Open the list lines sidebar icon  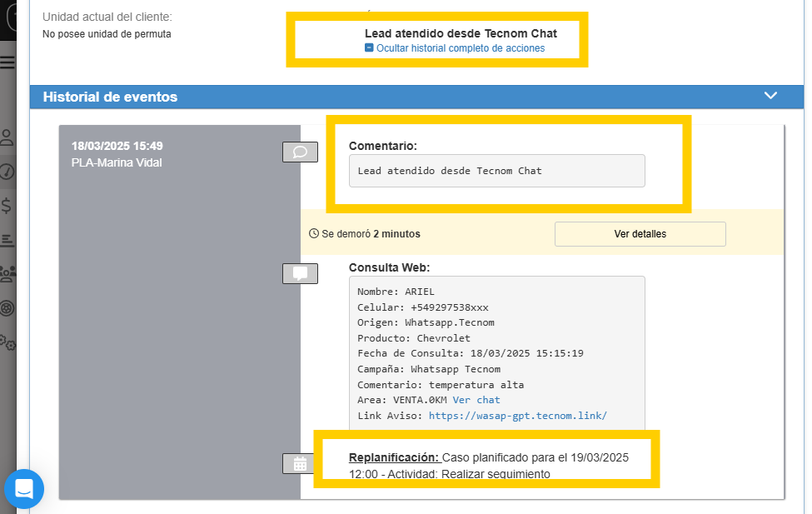pyautogui.click(x=7, y=240)
